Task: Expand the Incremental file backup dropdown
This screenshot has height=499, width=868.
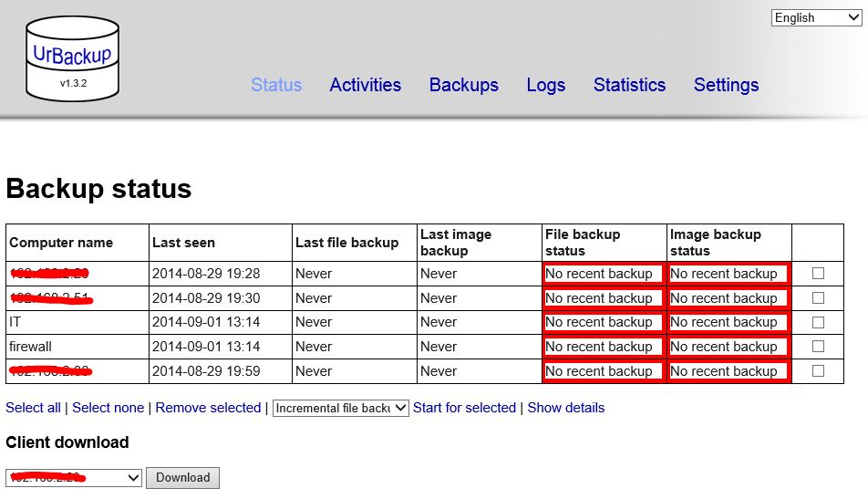Action: [340, 408]
